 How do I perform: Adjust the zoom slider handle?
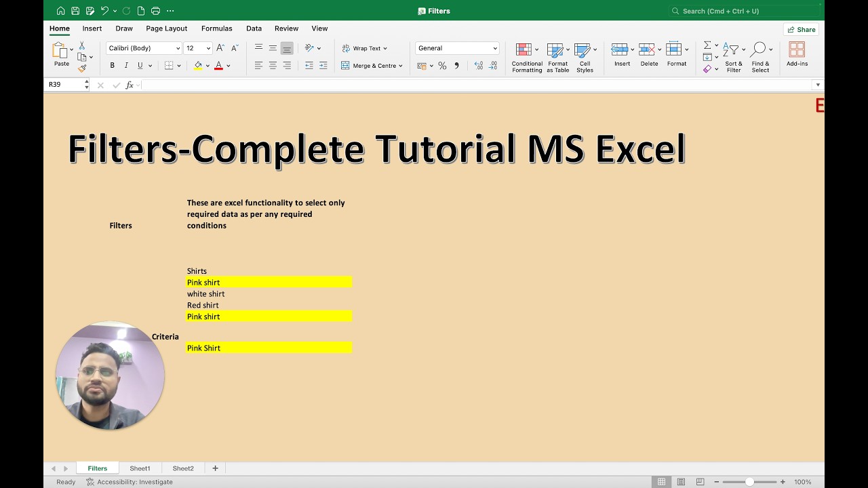pos(749,482)
